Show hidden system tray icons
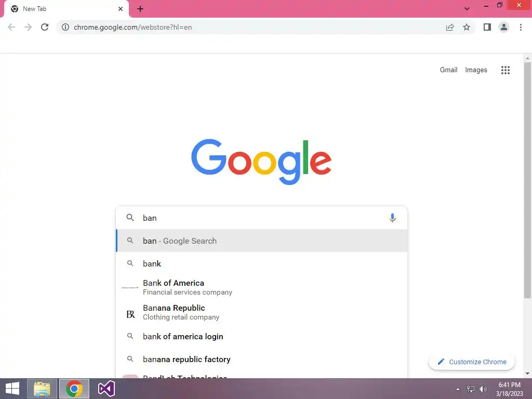Image resolution: width=532 pixels, height=399 pixels. pyautogui.click(x=458, y=389)
